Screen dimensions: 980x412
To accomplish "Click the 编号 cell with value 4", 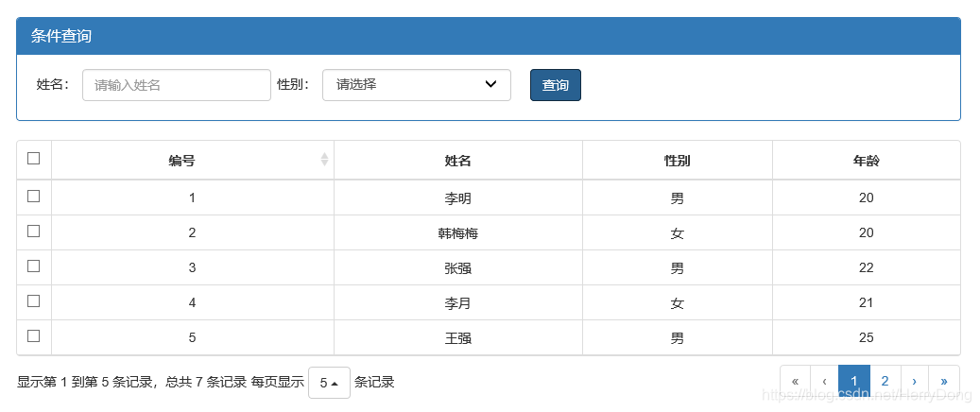I will click(x=193, y=303).
